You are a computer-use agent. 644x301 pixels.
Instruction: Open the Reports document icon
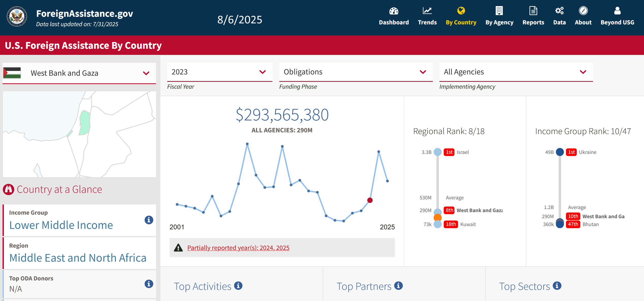(533, 11)
